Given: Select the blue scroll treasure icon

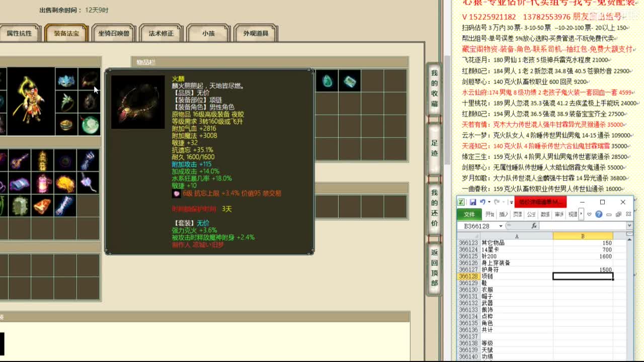Looking at the screenshot, I should point(20,183).
